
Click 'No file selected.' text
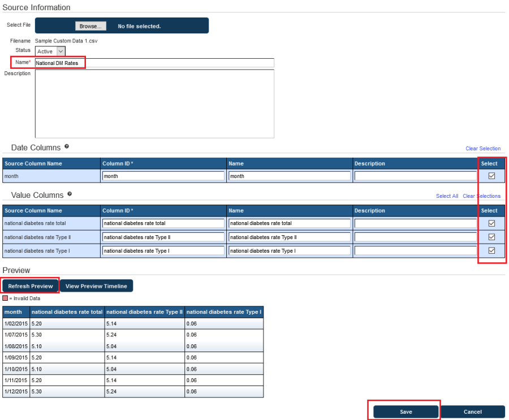139,27
